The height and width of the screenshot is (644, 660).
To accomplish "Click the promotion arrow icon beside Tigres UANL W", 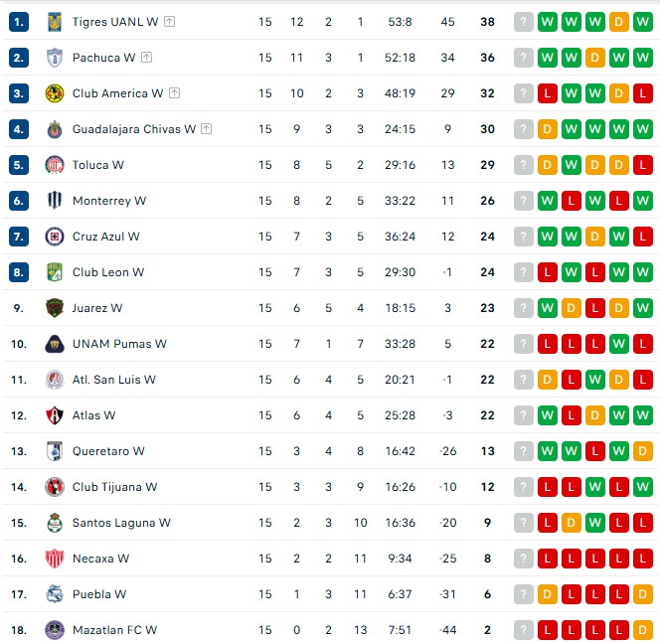I will click(x=170, y=22).
